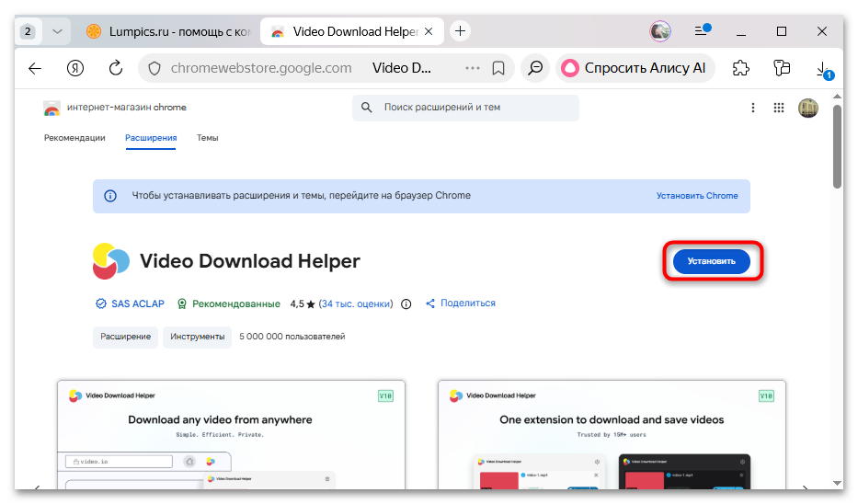The width and height of the screenshot is (858, 504).
Task: Click the Инструменты category chip
Action: point(197,338)
